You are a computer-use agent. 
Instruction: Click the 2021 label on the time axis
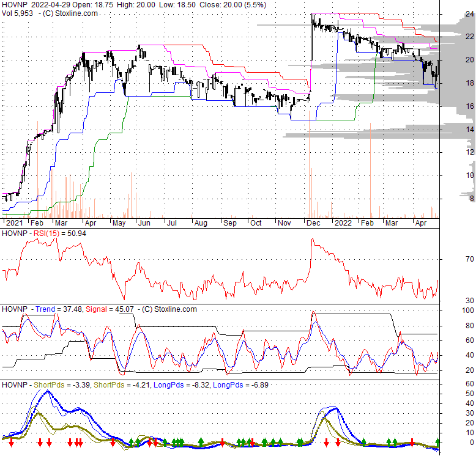point(14,223)
